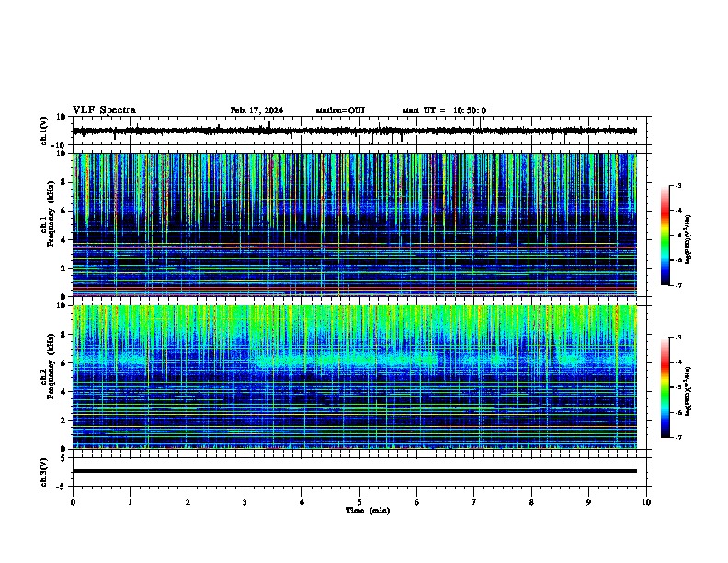Click the ch.2 spectrogram color scale bar
The height and width of the screenshot is (563, 728).
[x=665, y=387]
